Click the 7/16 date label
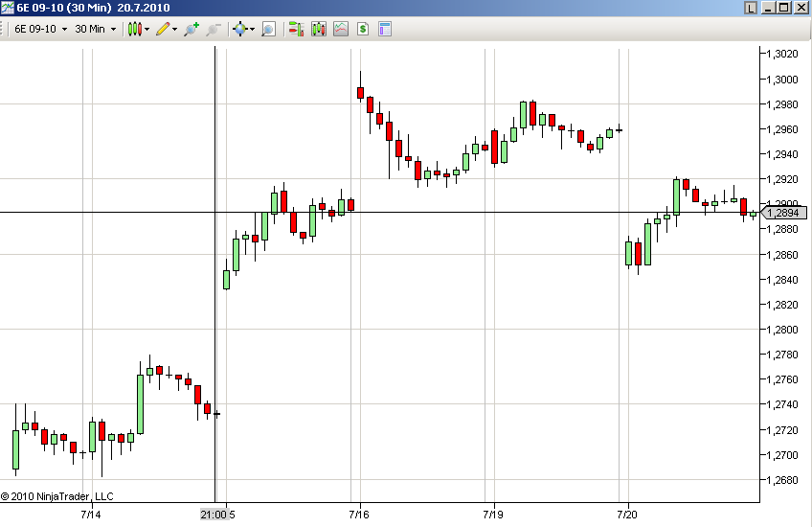The height and width of the screenshot is (527, 812). click(x=359, y=515)
